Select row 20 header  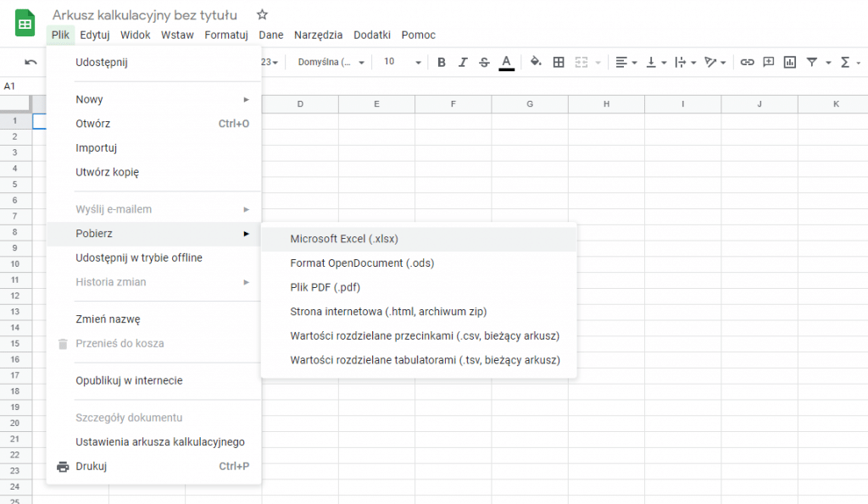(15, 424)
